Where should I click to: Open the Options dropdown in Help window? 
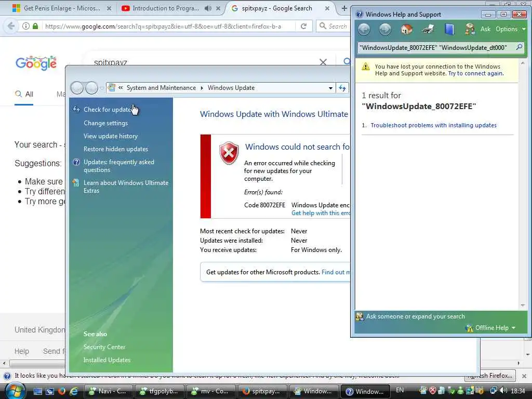point(510,29)
